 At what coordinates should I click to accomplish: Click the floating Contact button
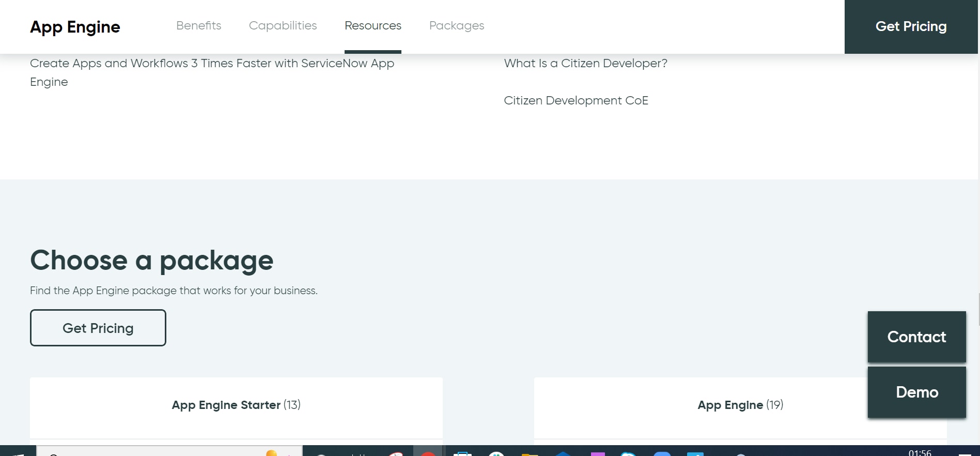pyautogui.click(x=917, y=337)
